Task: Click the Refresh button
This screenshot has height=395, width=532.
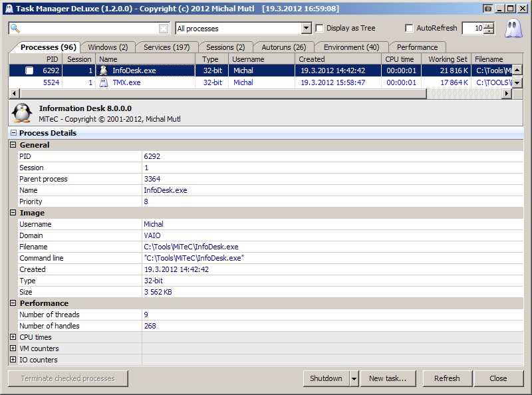Action: 447,378
